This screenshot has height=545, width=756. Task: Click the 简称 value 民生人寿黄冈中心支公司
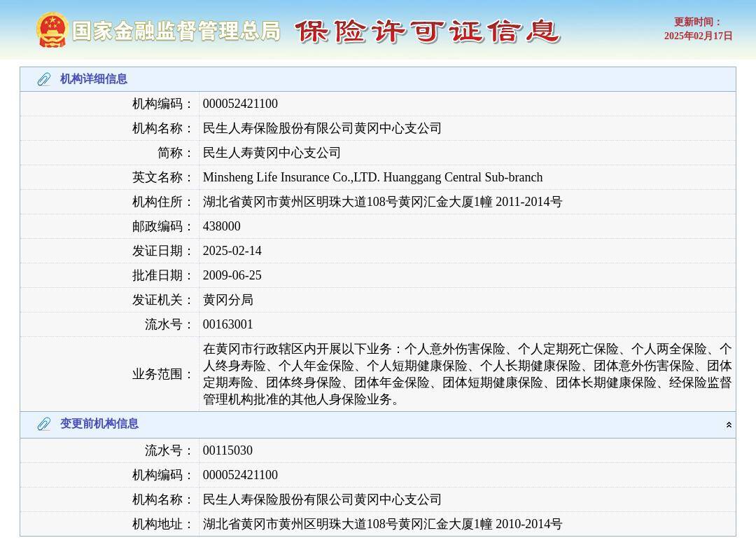pyautogui.click(x=272, y=153)
